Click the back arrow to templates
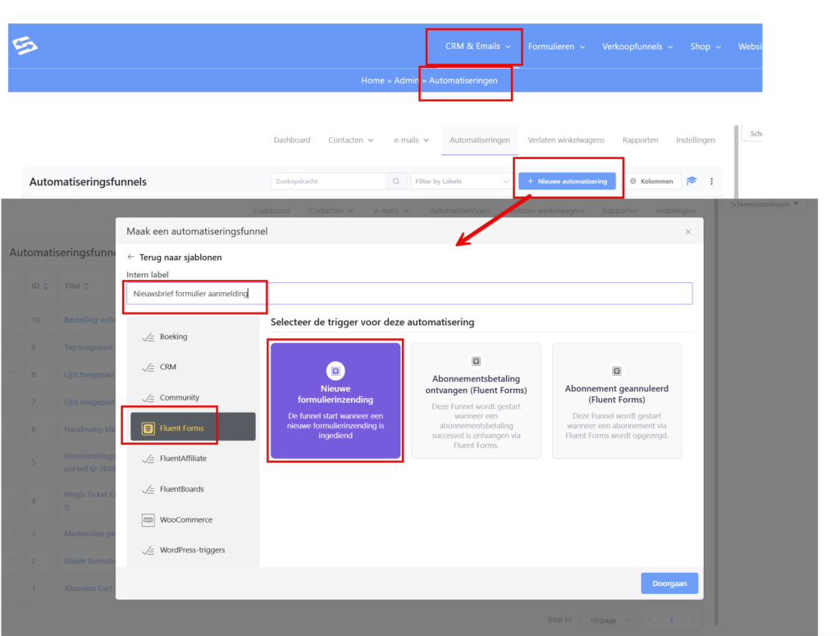Image resolution: width=840 pixels, height=636 pixels. pyautogui.click(x=131, y=258)
